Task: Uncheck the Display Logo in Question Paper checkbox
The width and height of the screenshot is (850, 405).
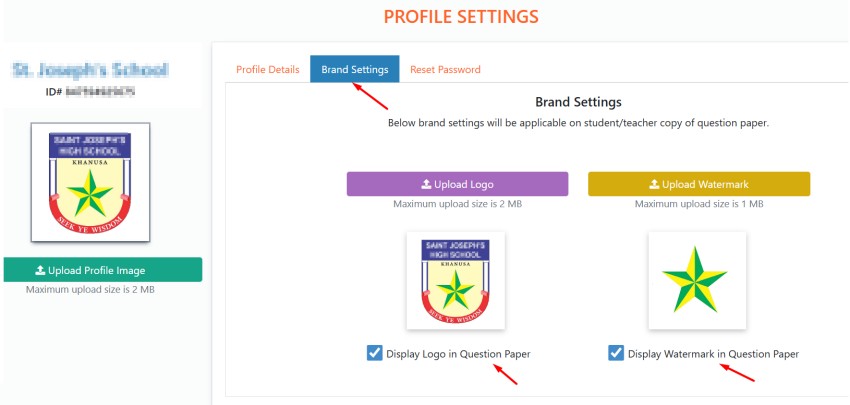Action: [x=374, y=353]
